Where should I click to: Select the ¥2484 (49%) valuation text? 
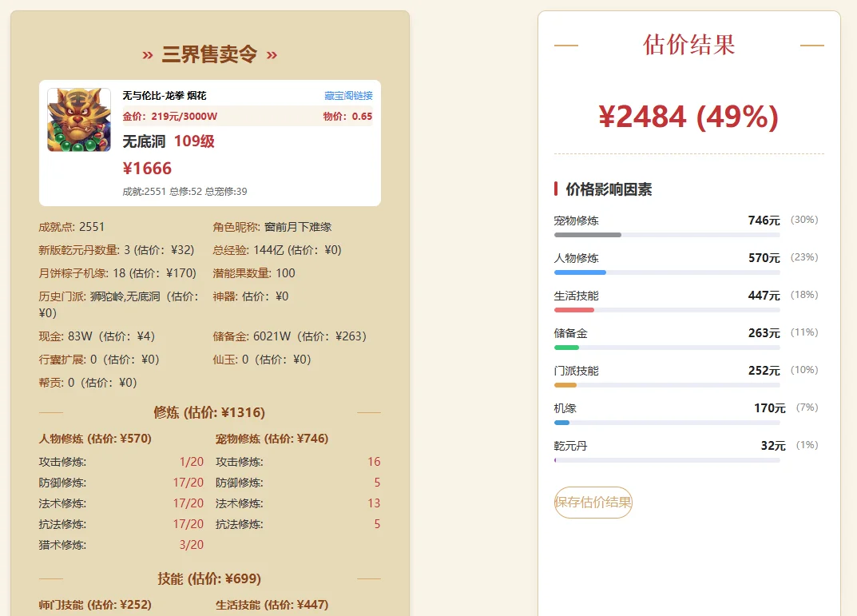pos(688,117)
